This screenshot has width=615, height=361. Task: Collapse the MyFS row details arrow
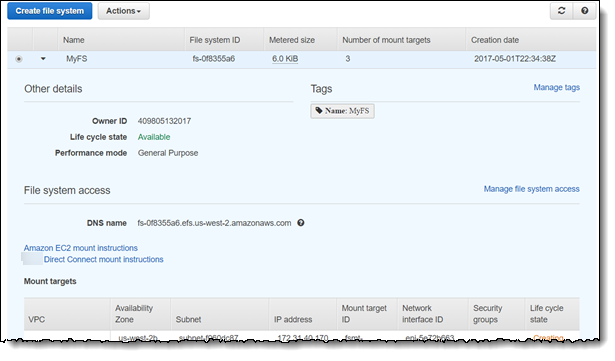click(43, 59)
